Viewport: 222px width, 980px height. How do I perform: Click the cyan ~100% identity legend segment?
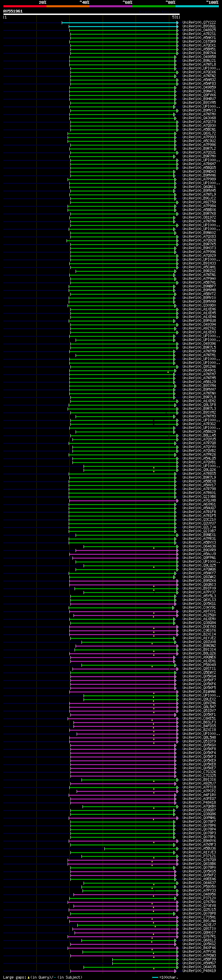[x=197, y=6]
